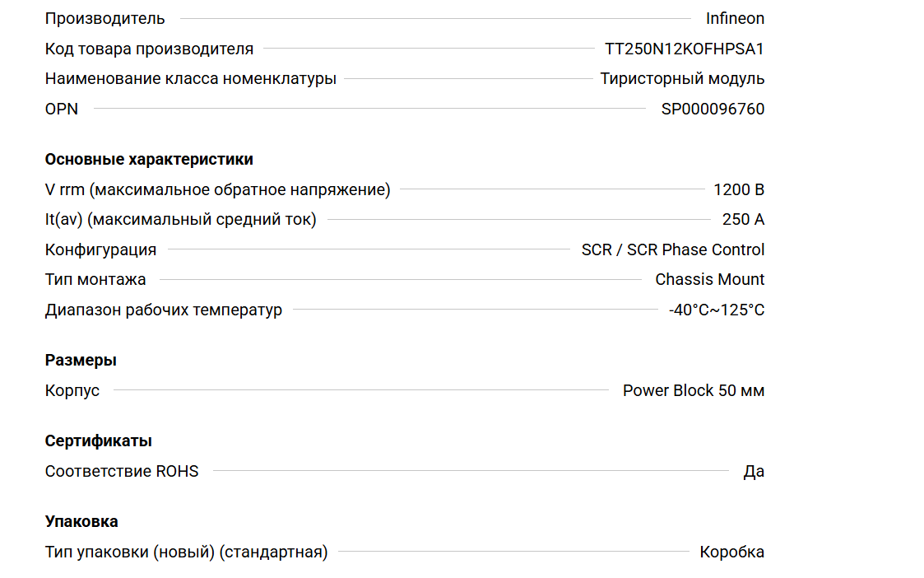This screenshot has height=578, width=924.
Task: Click the Диапазон рабочих температур label
Action: click(x=164, y=310)
